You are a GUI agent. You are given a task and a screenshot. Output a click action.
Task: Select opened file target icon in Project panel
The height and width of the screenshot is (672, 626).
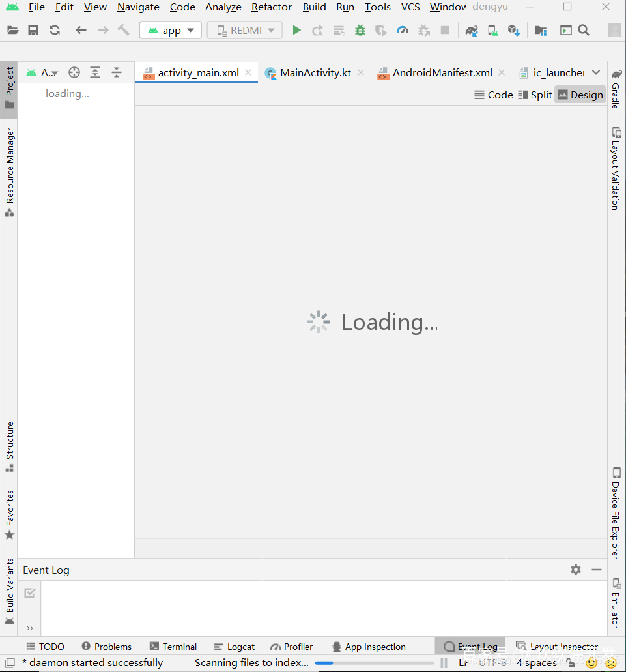(74, 72)
